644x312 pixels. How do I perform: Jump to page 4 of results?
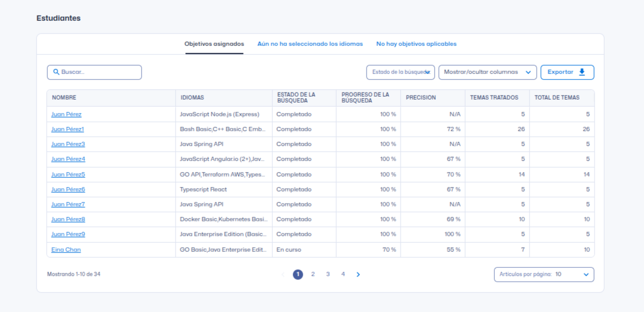(343, 274)
